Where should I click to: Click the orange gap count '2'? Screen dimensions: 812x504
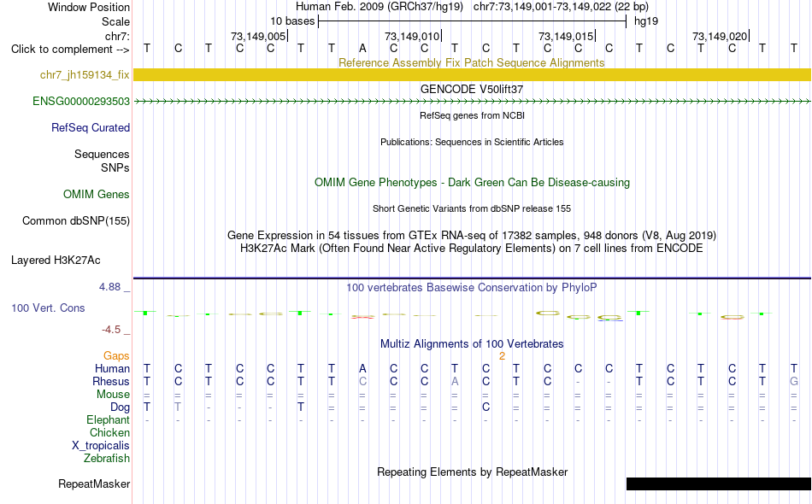tap(502, 356)
